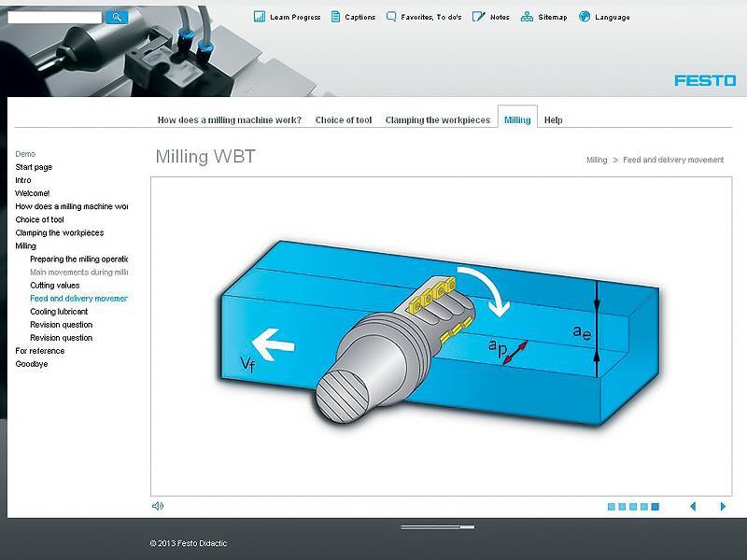Open Clamping the workpieces tab
Screen dimensions: 747x560
(438, 120)
